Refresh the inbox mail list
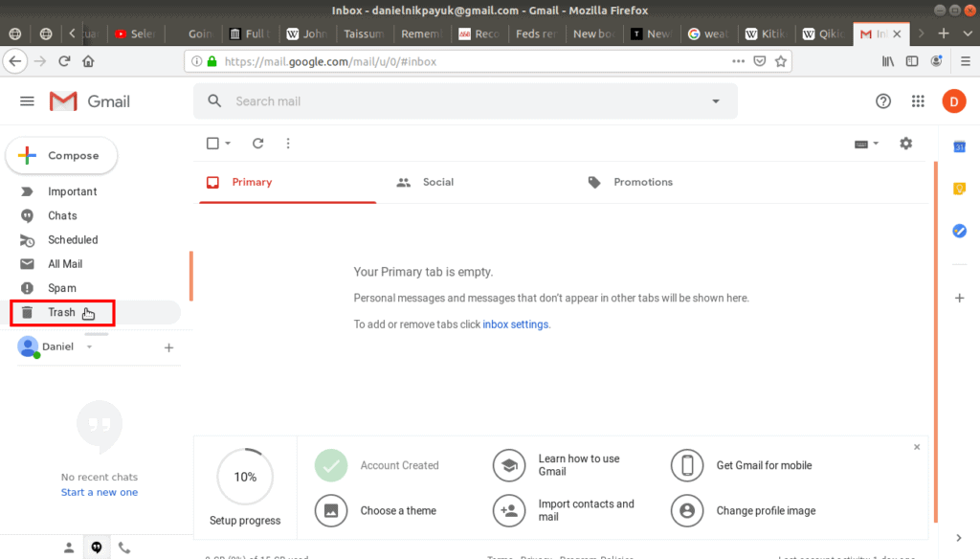The width and height of the screenshot is (980, 559). pyautogui.click(x=257, y=144)
